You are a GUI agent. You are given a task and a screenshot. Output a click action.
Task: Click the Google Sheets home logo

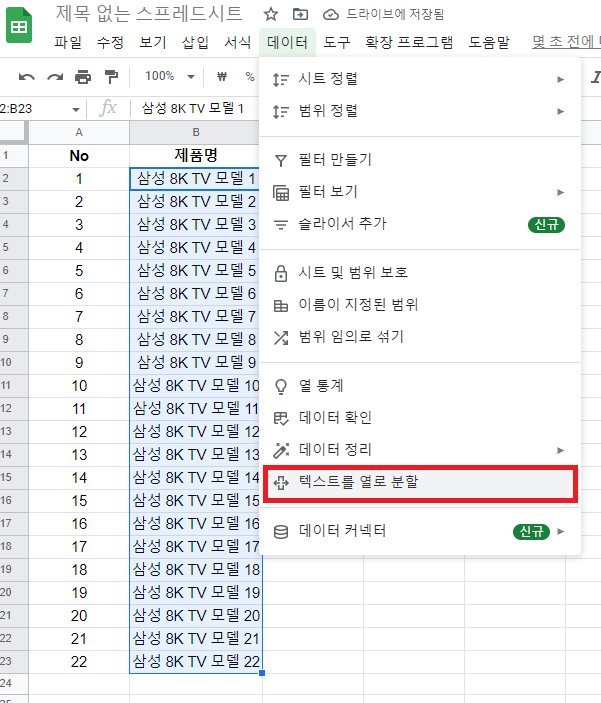tap(19, 26)
